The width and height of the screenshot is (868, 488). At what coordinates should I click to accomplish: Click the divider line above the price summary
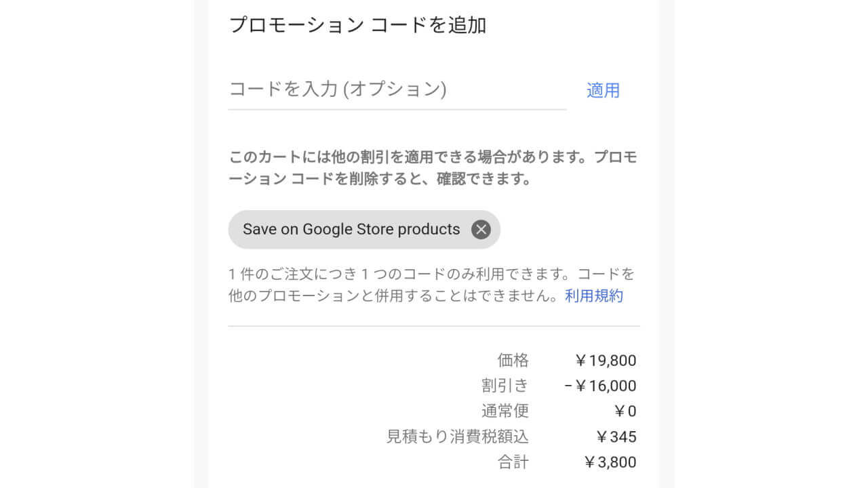[434, 326]
